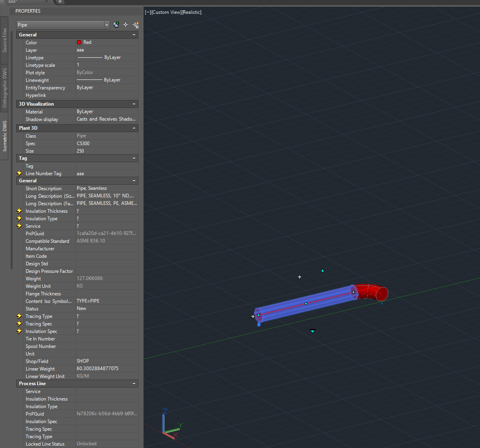
Task: Click the lightning icon beside Insulation Thickness
Action: pyautogui.click(x=19, y=211)
